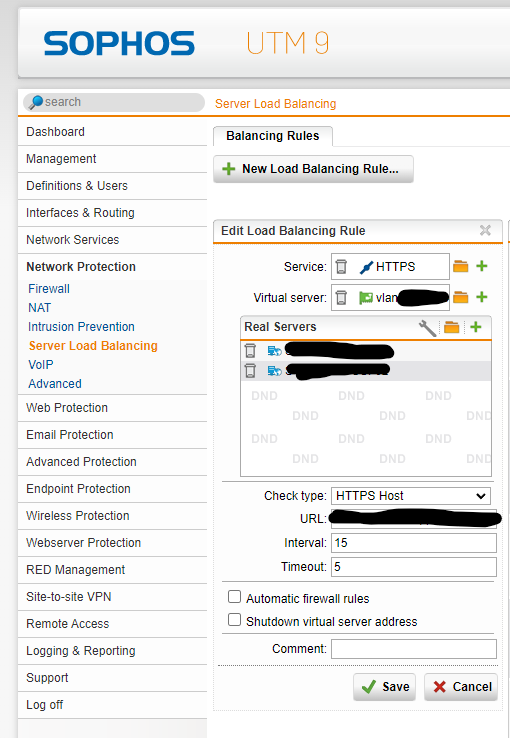Toggle Shutdown virtual server address checkbox
Image resolution: width=510 pixels, height=738 pixels.
coord(234,620)
